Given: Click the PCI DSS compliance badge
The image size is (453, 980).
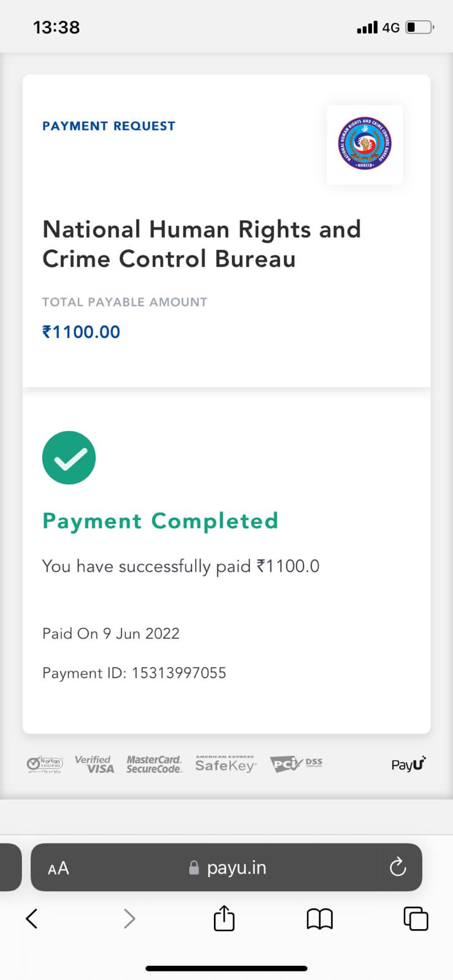Looking at the screenshot, I should [296, 764].
